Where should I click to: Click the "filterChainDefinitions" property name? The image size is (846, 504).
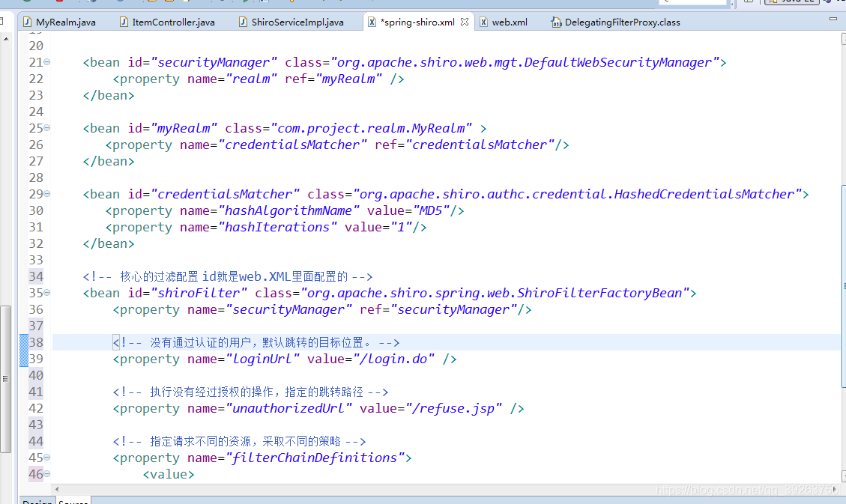coord(315,458)
